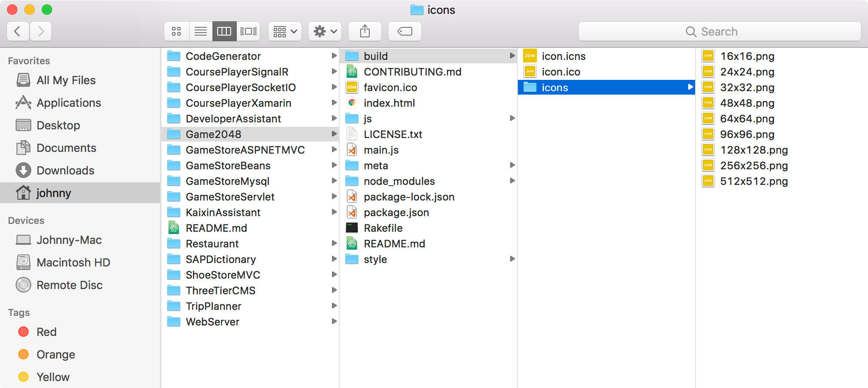Select Johnny-Mac device

coord(80,240)
